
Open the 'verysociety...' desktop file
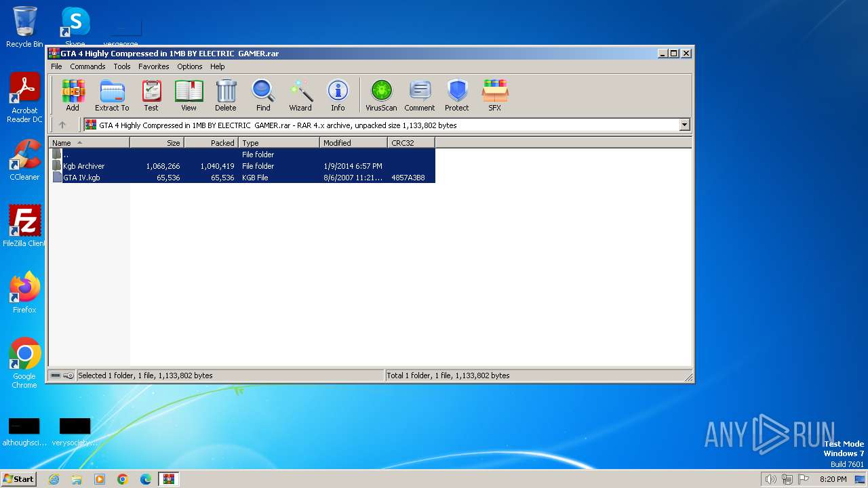point(75,432)
